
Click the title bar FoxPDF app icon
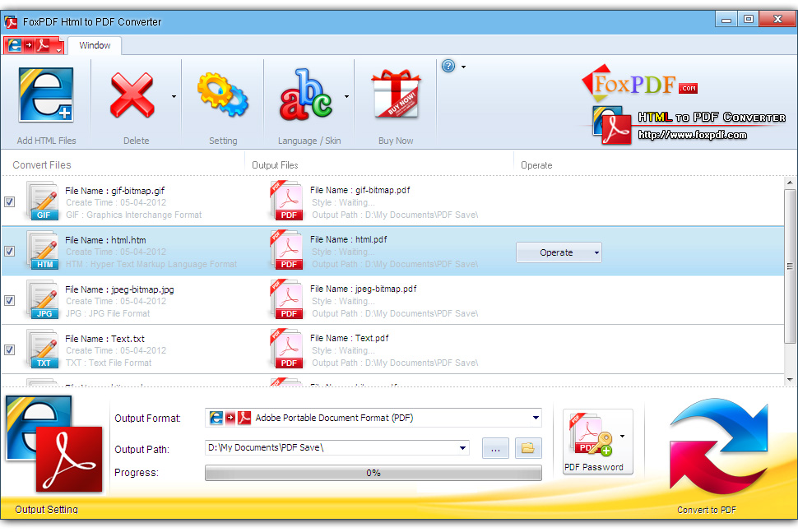coord(11,22)
